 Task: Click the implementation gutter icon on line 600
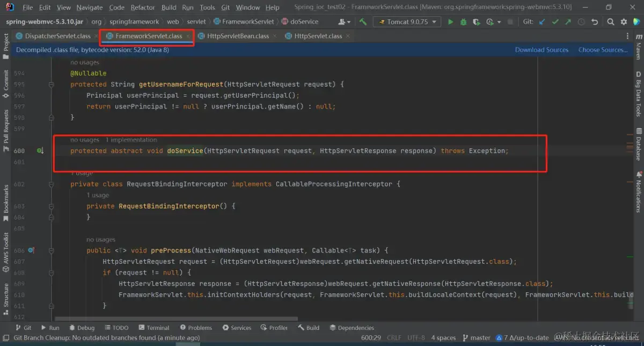(x=40, y=151)
